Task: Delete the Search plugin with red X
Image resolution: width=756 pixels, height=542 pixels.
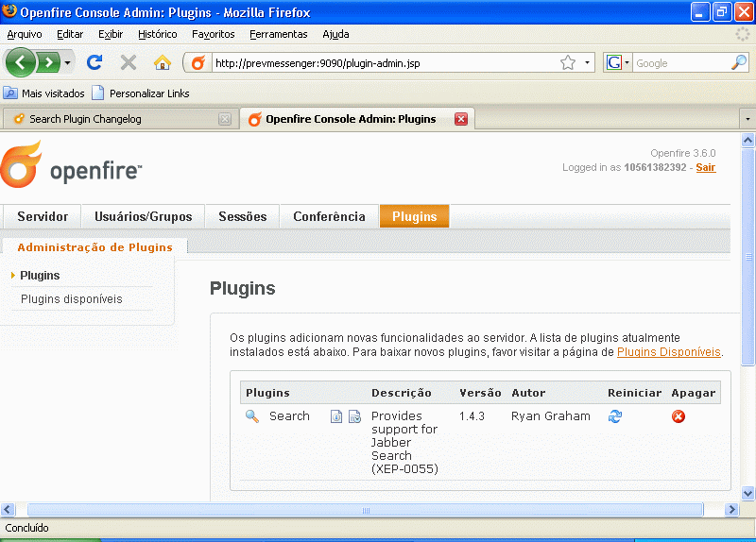Action: (679, 416)
